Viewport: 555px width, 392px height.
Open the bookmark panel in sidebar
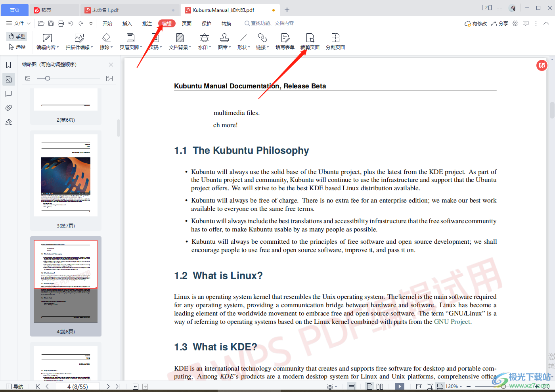[x=9, y=65]
